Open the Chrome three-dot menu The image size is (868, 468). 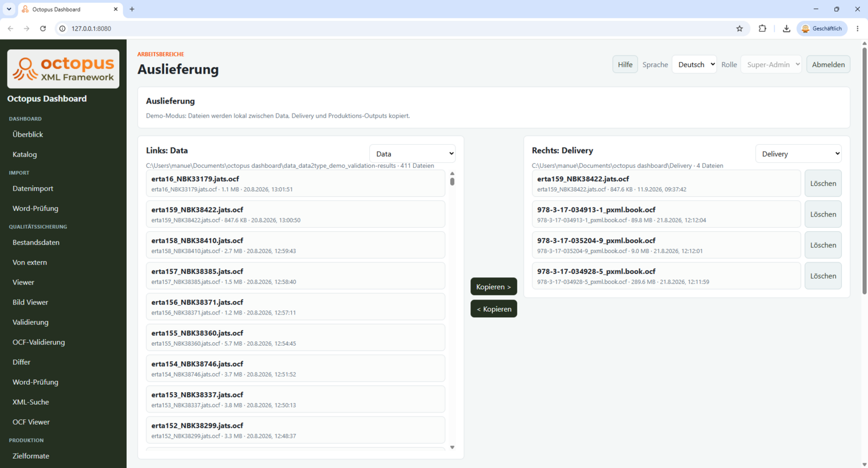tap(858, 28)
